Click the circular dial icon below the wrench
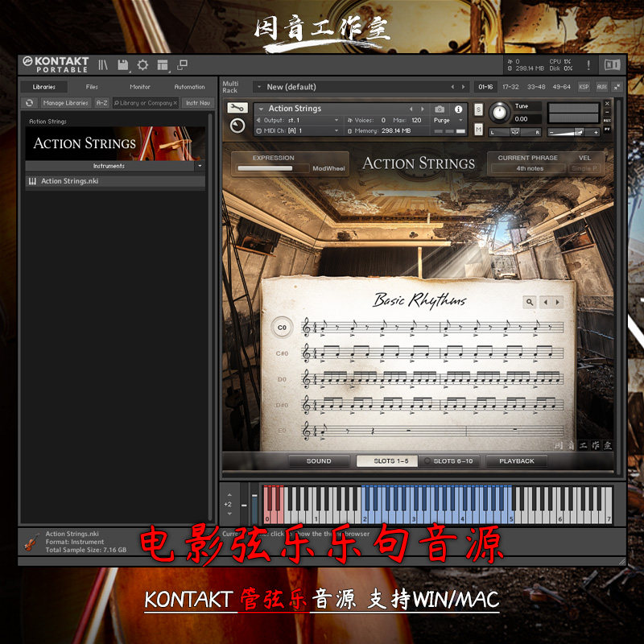The width and height of the screenshot is (644, 644). point(237,126)
